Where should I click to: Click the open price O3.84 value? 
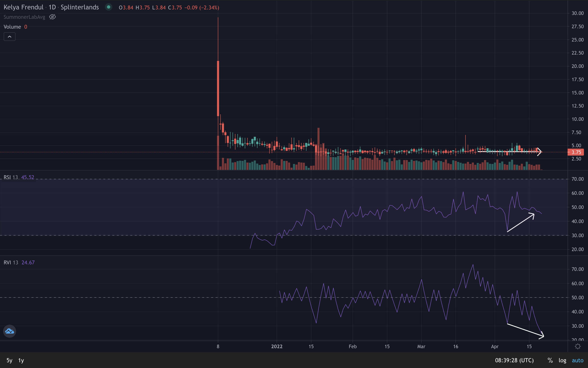[126, 8]
